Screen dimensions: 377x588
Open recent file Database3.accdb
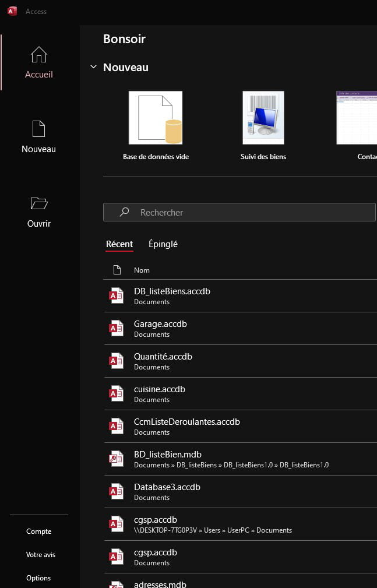[x=240, y=492]
